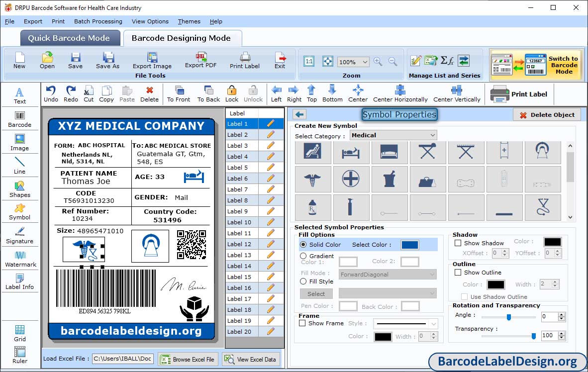Viewport: 588px width, 372px height.
Task: Enable the Show Shadow checkbox
Action: [458, 243]
